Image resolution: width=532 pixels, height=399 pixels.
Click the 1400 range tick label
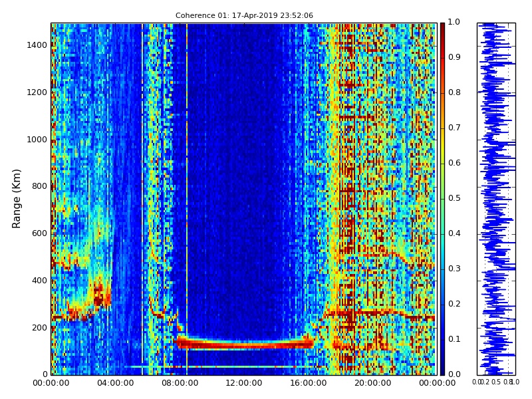click(37, 45)
